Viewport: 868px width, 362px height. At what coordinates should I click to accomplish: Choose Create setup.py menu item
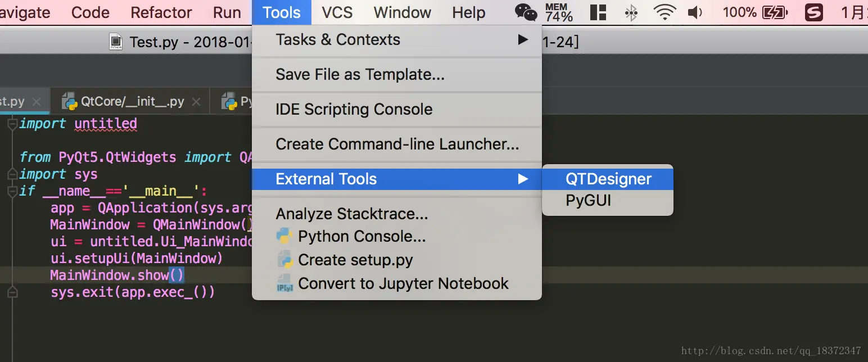397,260
